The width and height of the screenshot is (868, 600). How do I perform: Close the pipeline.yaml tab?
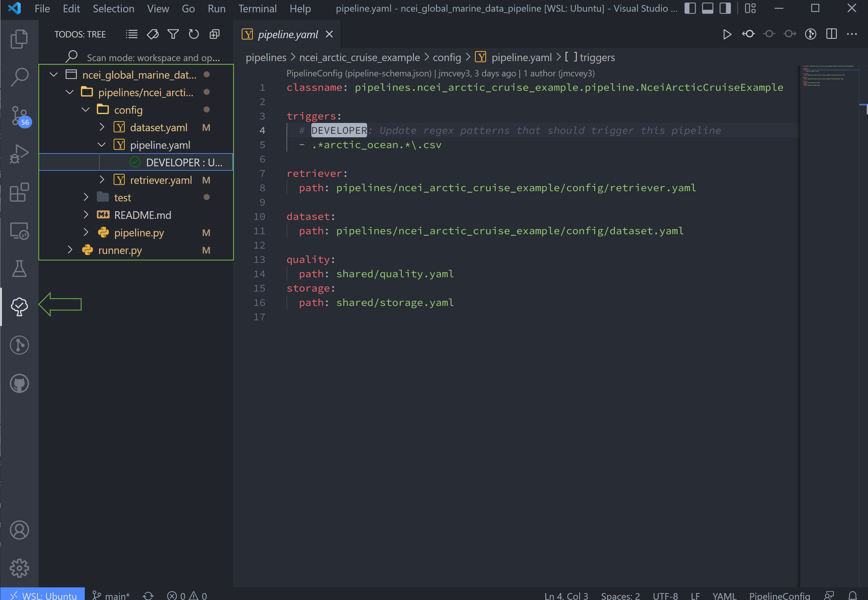(329, 34)
